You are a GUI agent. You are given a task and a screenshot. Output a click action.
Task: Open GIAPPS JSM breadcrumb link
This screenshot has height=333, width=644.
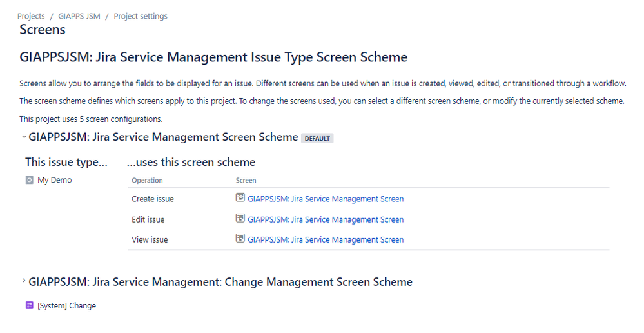click(79, 16)
